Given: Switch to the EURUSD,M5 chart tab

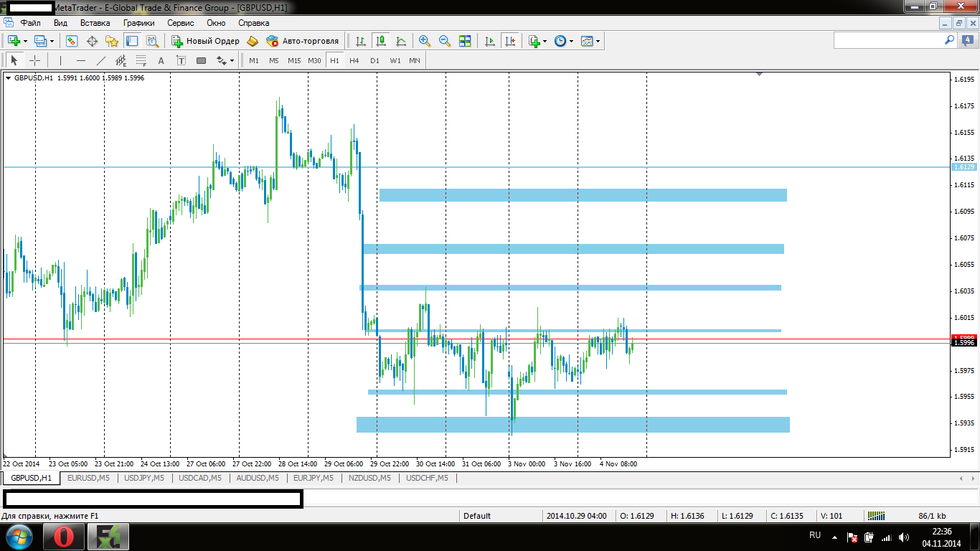Looking at the screenshot, I should click(88, 478).
